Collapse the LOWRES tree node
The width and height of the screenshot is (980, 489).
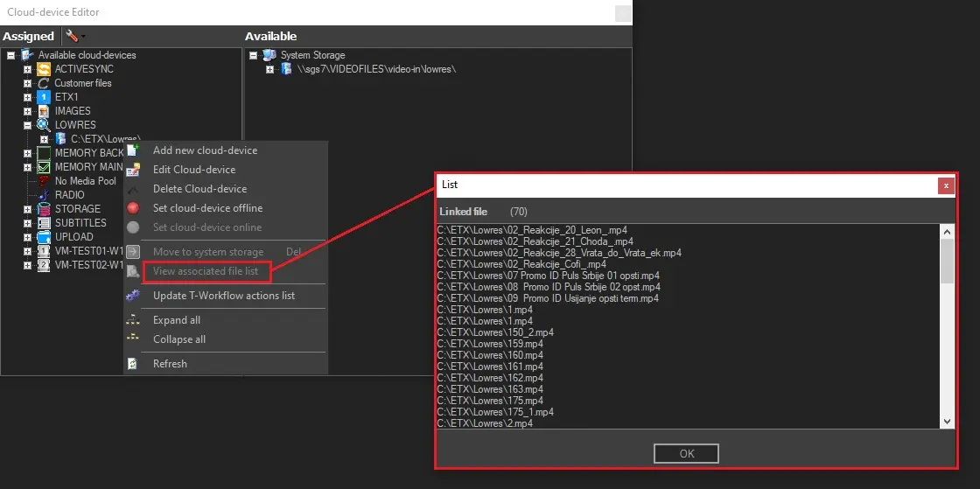(x=28, y=125)
